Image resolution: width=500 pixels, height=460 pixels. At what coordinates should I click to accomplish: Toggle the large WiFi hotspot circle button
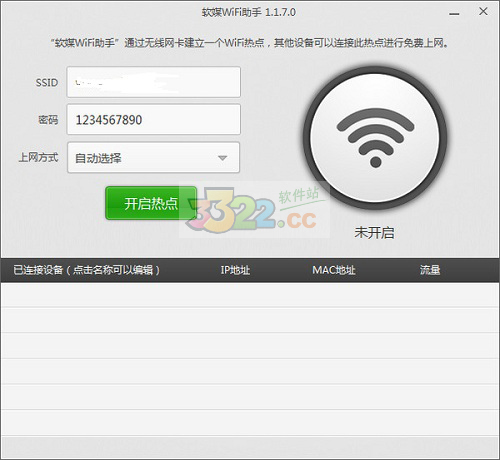coord(375,138)
